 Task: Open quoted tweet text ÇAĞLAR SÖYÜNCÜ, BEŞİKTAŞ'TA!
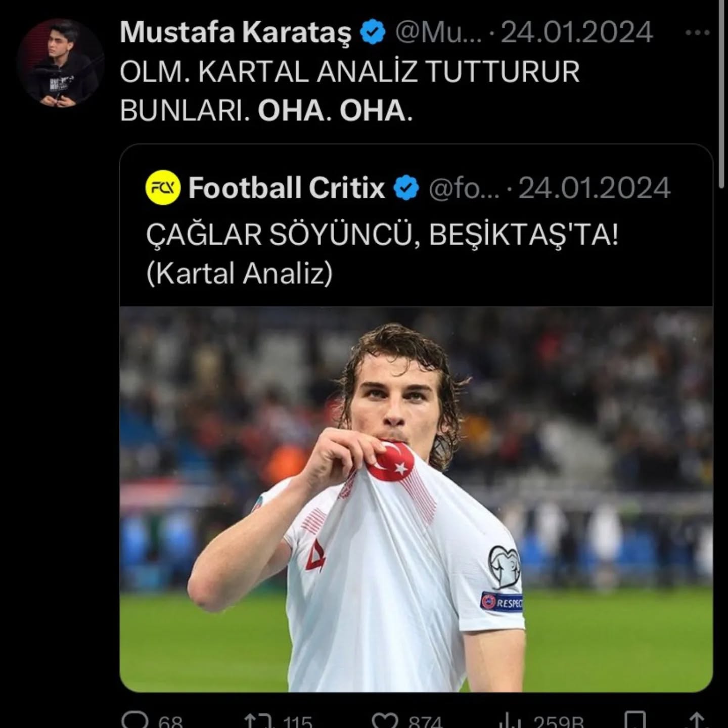point(382,235)
